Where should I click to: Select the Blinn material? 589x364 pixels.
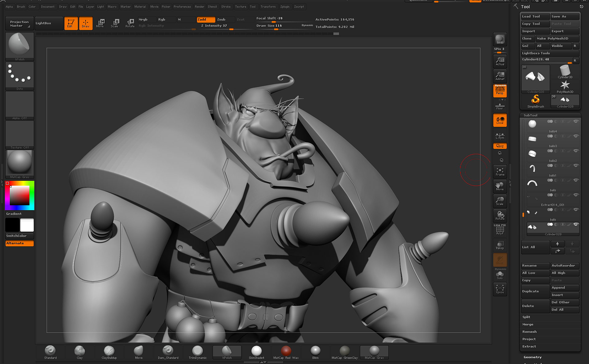point(315,352)
